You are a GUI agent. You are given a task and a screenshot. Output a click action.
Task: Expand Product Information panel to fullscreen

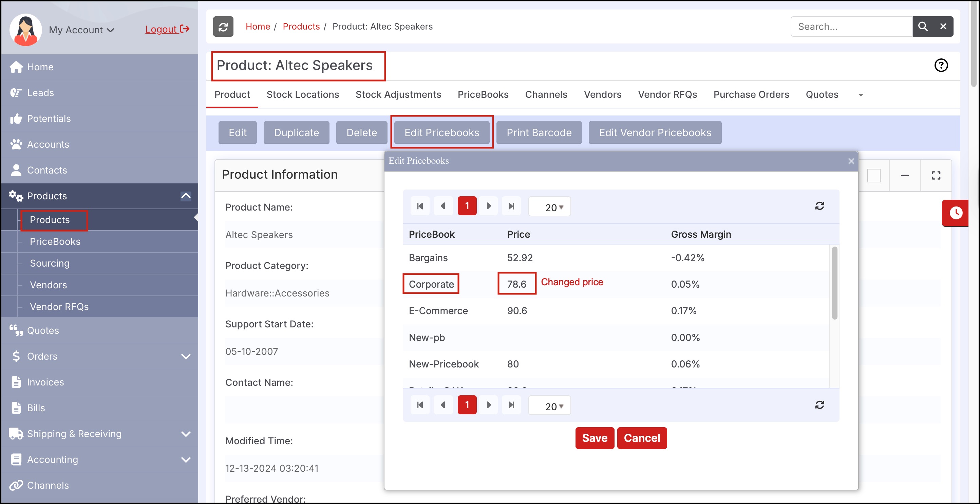point(936,176)
